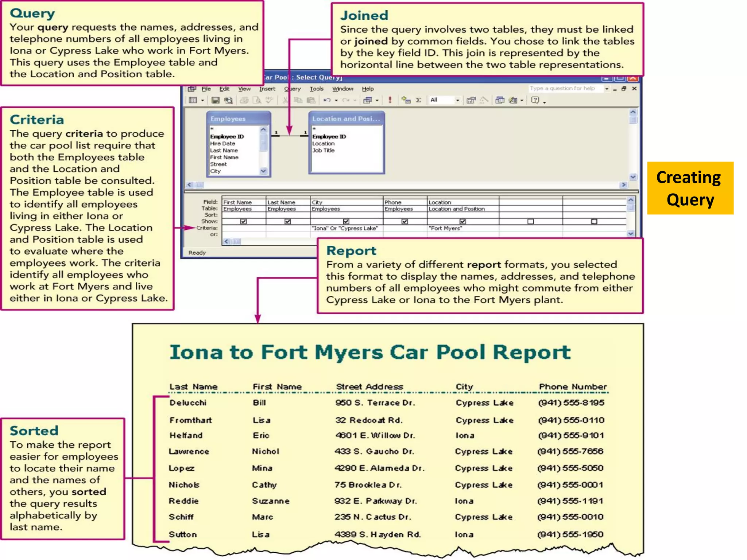The width and height of the screenshot is (747, 560).
Task: Toggle Show checkbox for City column
Action: [346, 221]
